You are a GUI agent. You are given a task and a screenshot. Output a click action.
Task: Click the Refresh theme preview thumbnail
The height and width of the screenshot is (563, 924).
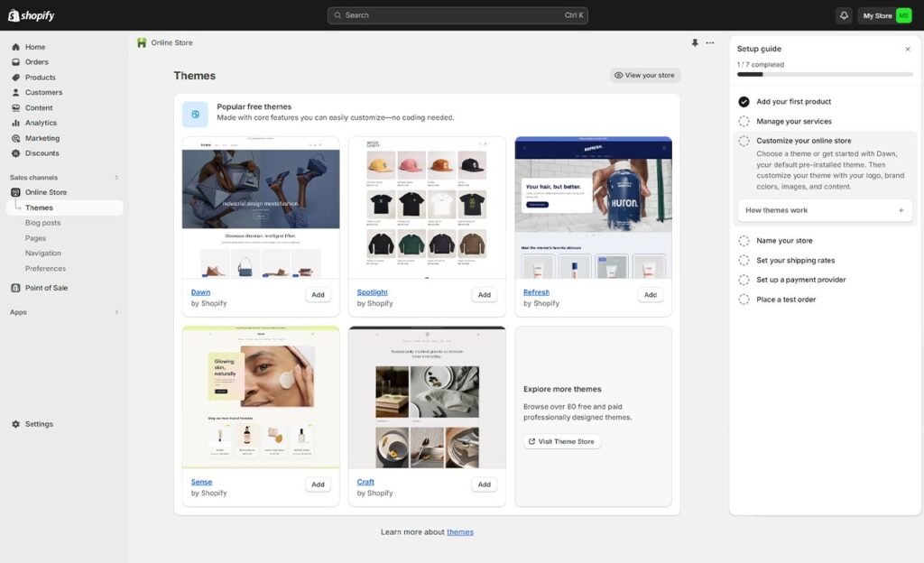tap(594, 208)
